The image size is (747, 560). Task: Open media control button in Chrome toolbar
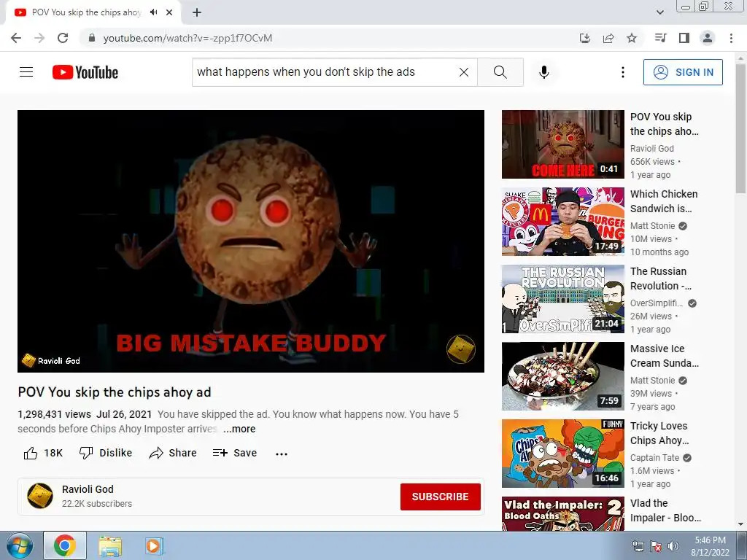[661, 38]
